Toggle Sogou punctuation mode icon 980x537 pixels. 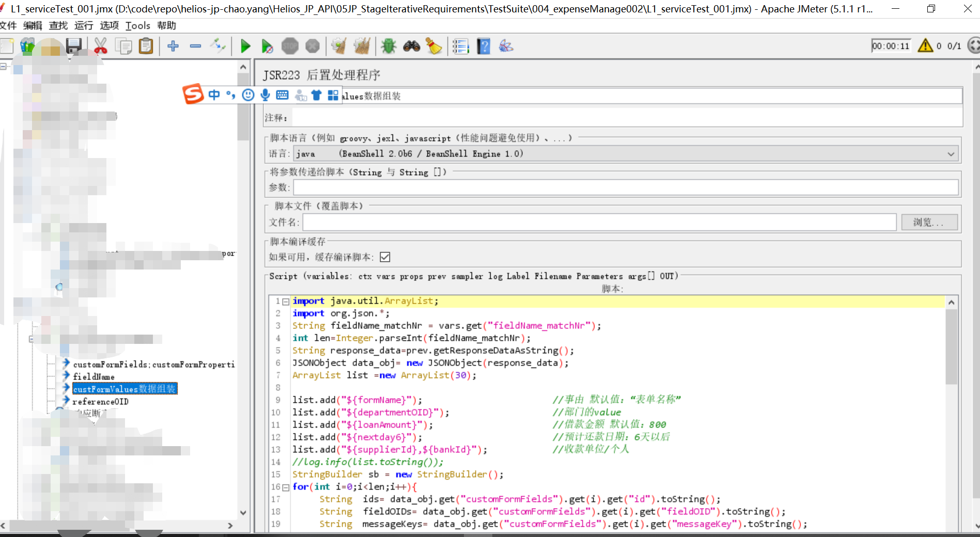pos(231,95)
